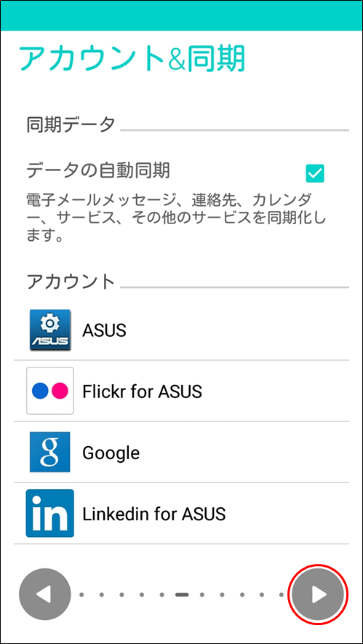This screenshot has height=644, width=363.
Task: Tap the ASUS account icon
Action: click(x=50, y=330)
